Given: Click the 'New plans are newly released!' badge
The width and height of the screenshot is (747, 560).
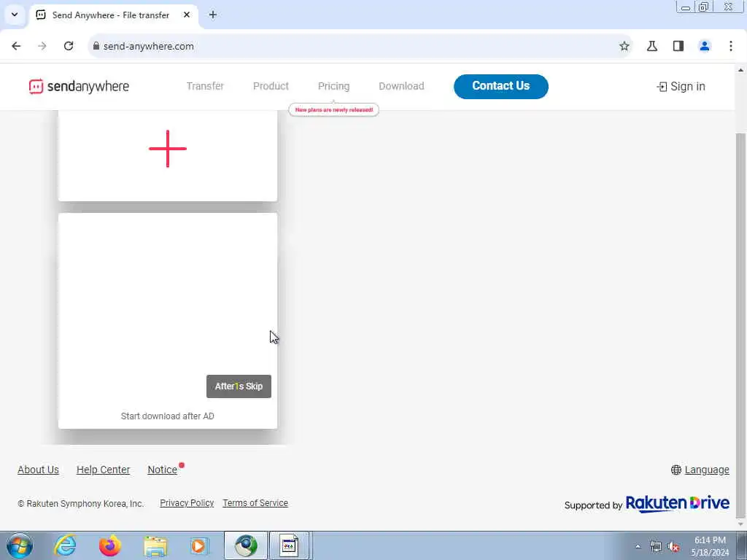Looking at the screenshot, I should point(334,109).
